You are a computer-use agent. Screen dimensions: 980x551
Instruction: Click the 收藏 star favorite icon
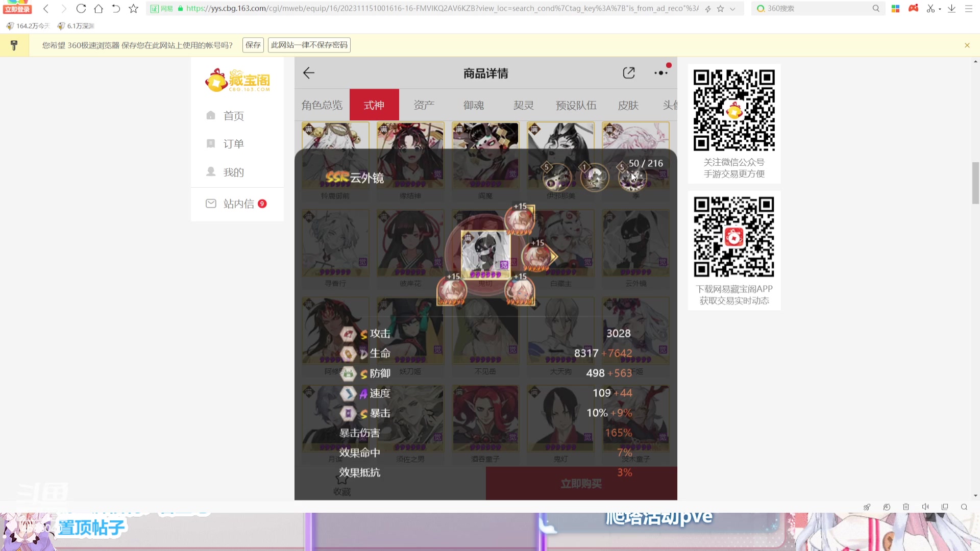pos(342,479)
